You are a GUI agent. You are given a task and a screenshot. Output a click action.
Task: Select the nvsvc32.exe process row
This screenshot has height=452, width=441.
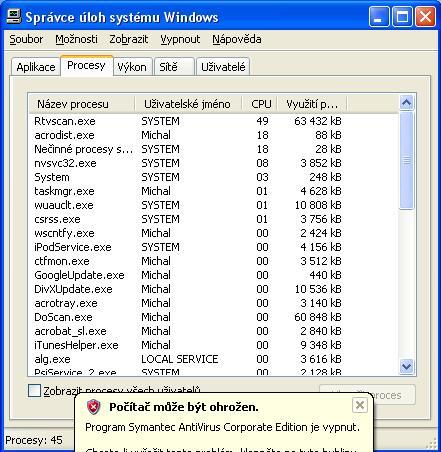(213, 163)
